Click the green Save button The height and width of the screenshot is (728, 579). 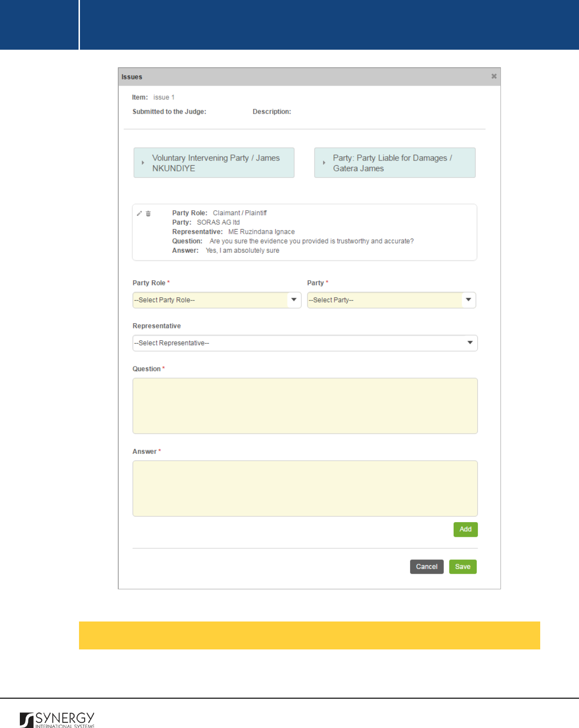[x=463, y=567]
